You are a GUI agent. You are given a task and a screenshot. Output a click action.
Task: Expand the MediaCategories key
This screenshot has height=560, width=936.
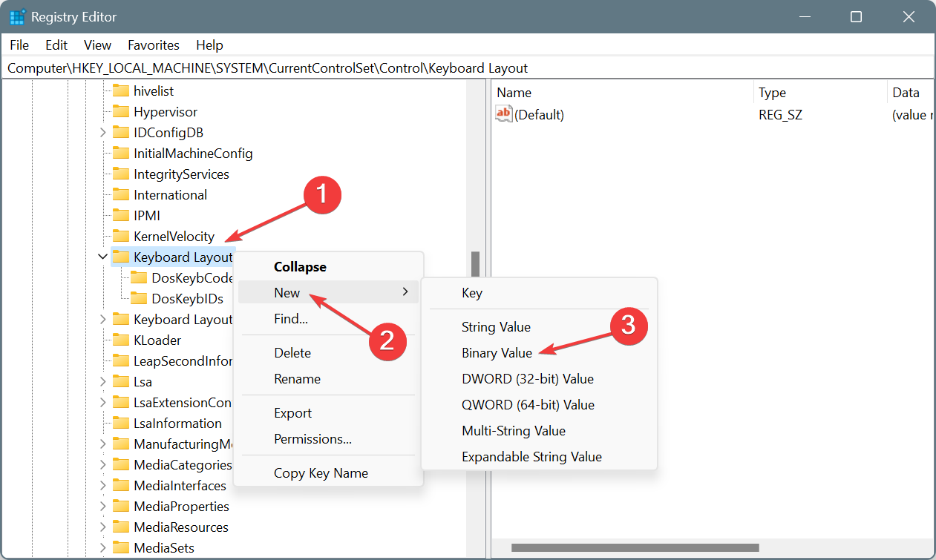pos(102,465)
